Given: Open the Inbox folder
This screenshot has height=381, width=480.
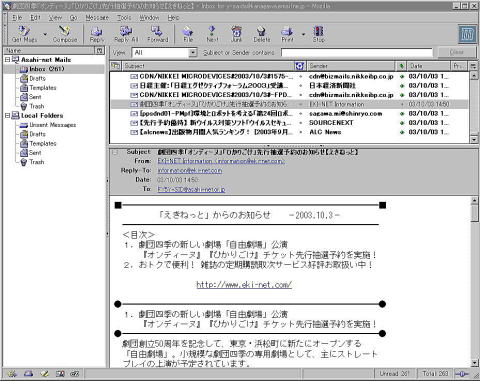Looking at the screenshot, I should 47,69.
